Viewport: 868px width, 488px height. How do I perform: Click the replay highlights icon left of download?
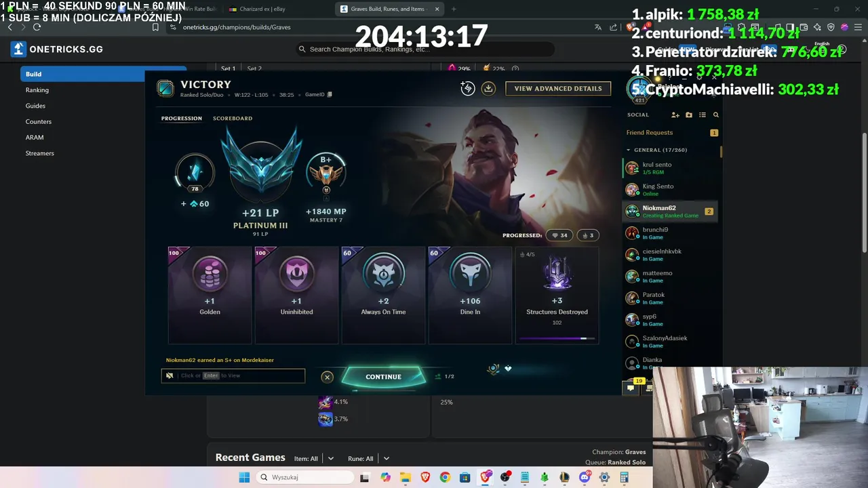click(x=467, y=88)
